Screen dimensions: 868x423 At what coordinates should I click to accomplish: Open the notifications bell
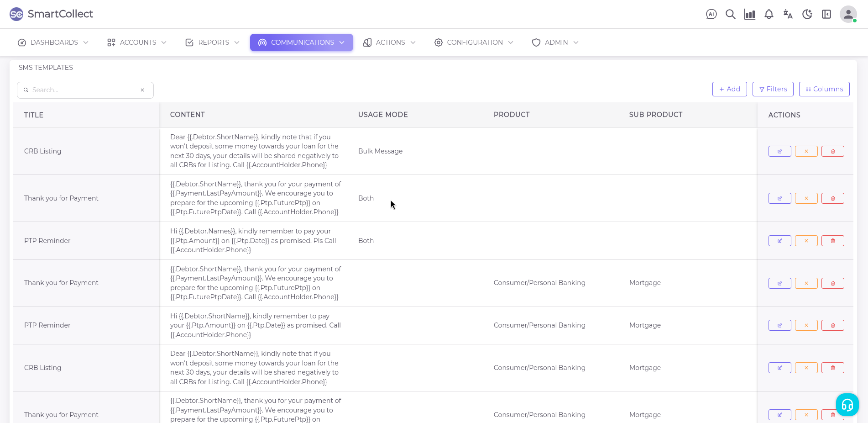coord(769,14)
